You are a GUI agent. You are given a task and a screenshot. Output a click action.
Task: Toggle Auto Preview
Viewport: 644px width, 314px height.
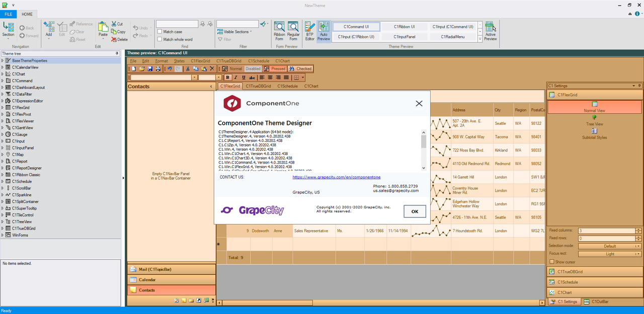324,31
